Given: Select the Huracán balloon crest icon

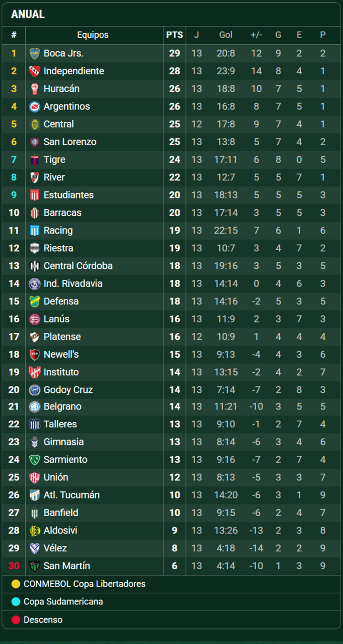Looking at the screenshot, I should (34, 89).
